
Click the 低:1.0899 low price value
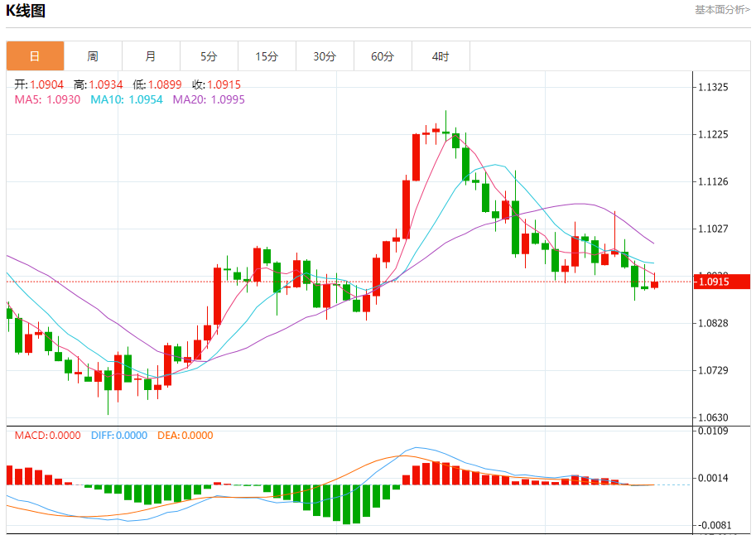157,85
